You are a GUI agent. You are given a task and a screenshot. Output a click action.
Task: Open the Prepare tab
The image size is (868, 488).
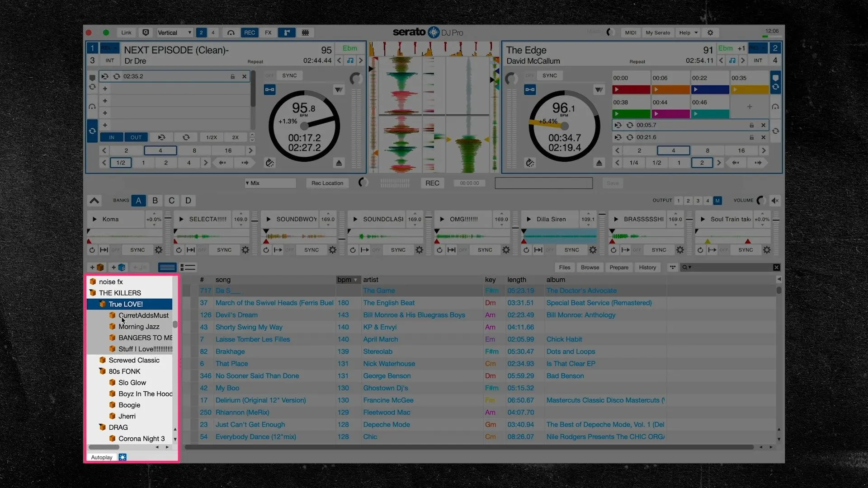tap(619, 267)
